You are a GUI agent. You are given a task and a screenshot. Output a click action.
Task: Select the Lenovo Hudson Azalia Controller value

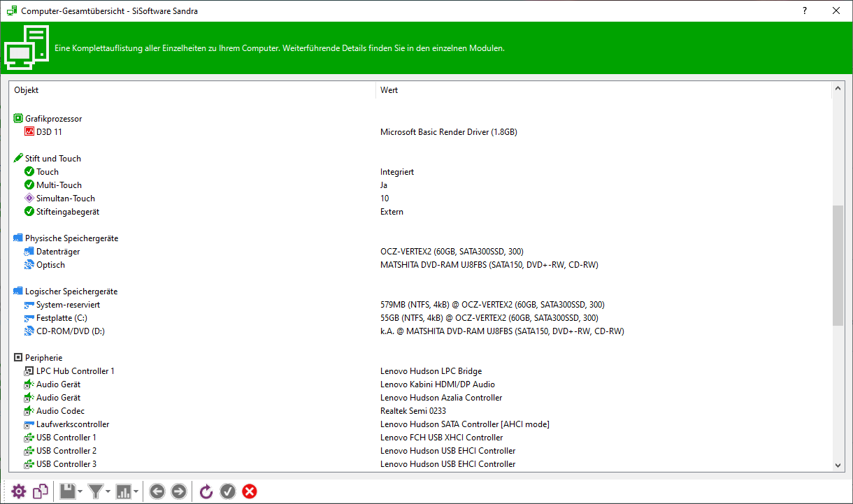tap(441, 398)
